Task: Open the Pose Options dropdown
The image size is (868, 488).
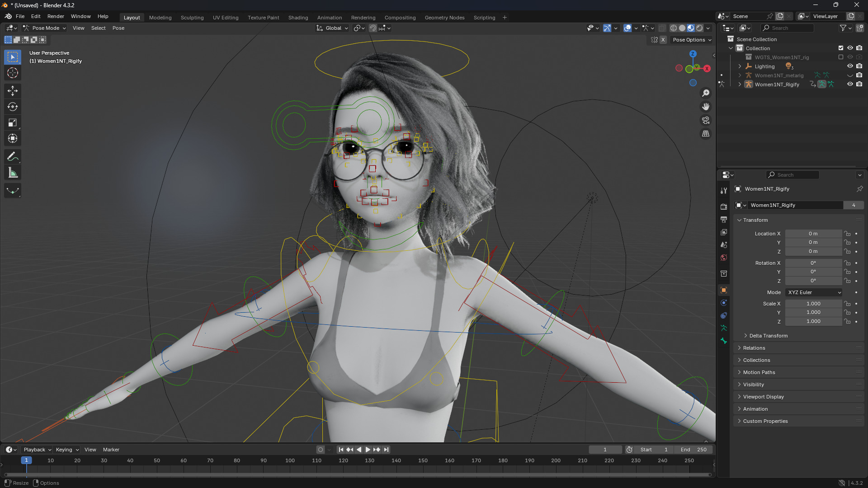Action: pos(692,40)
